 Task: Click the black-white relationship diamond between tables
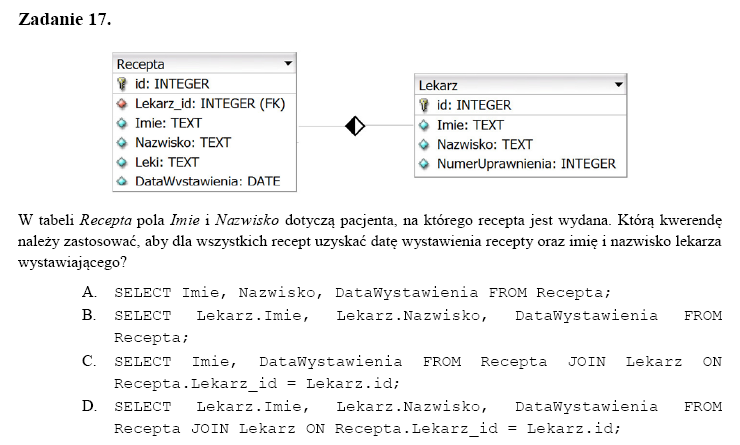(355, 125)
